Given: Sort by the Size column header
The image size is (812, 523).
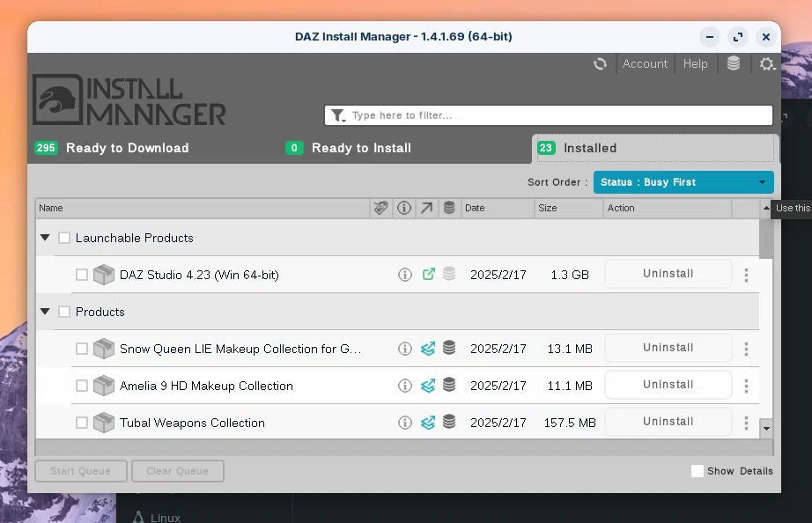Looking at the screenshot, I should coord(569,208).
